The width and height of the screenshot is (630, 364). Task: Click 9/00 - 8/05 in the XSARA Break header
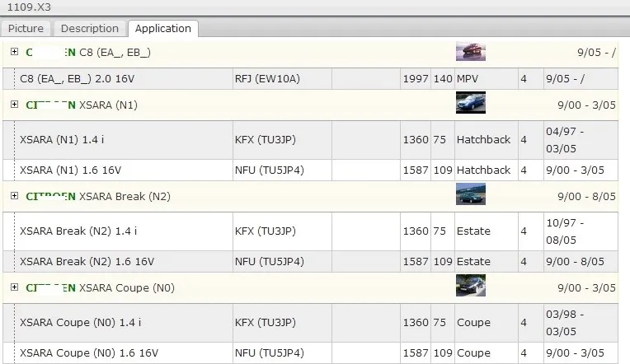[x=586, y=197]
